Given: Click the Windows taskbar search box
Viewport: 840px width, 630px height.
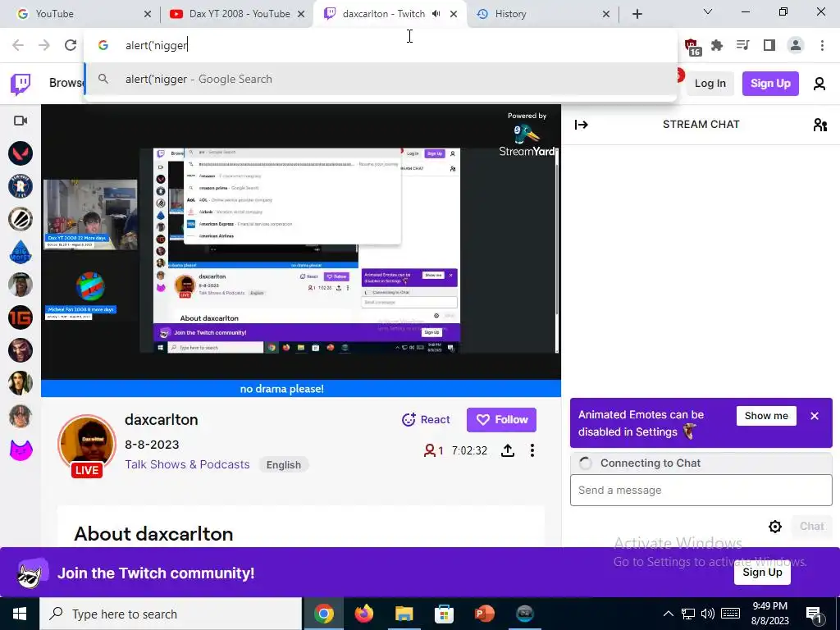Looking at the screenshot, I should pos(171,614).
